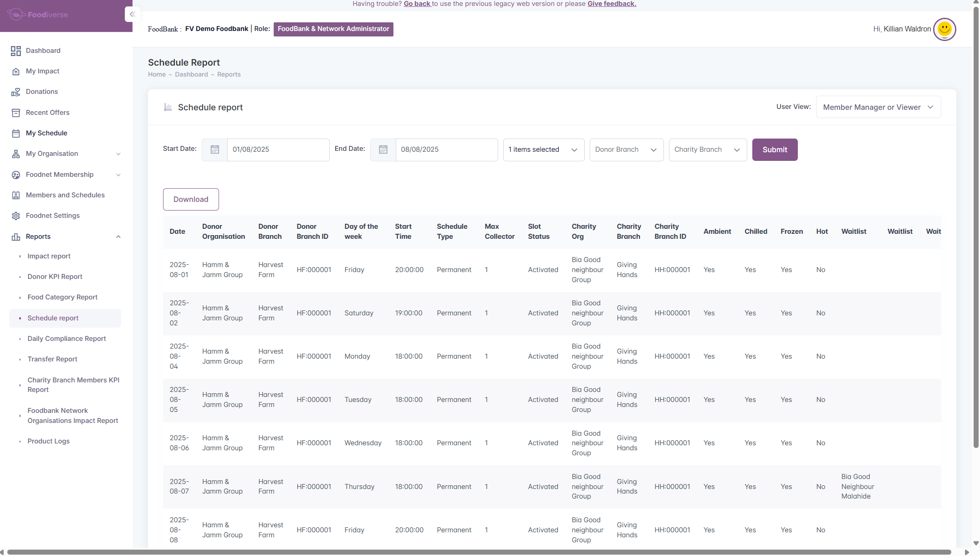Click the Foodnet Settings gear icon
Viewport: 980px width, 556px height.
point(16,216)
